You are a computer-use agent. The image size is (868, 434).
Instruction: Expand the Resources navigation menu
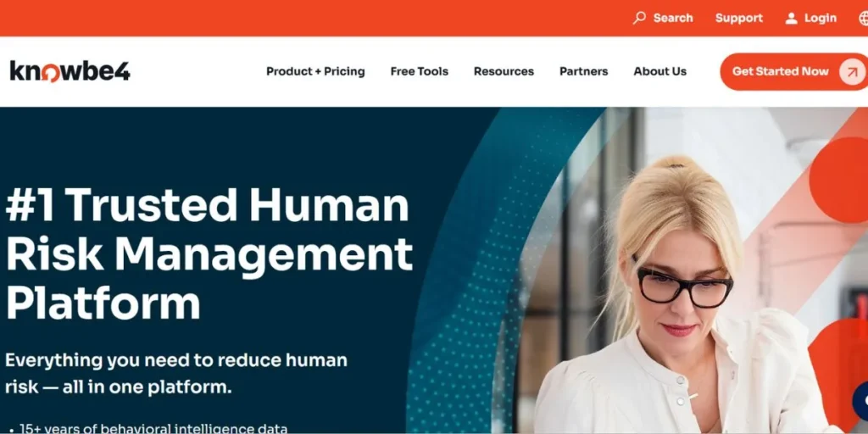pyautogui.click(x=504, y=71)
